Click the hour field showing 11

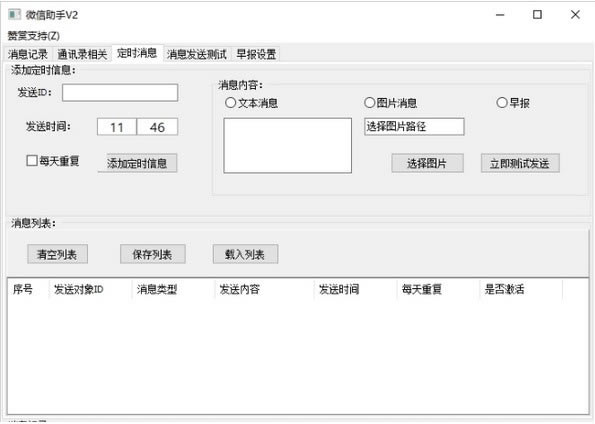coord(116,127)
